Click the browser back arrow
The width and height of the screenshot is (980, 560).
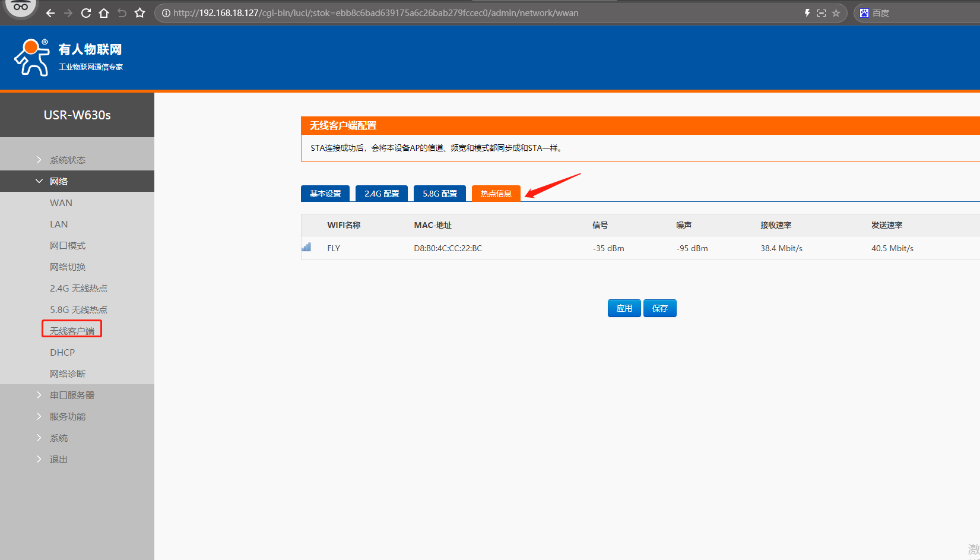click(x=50, y=13)
